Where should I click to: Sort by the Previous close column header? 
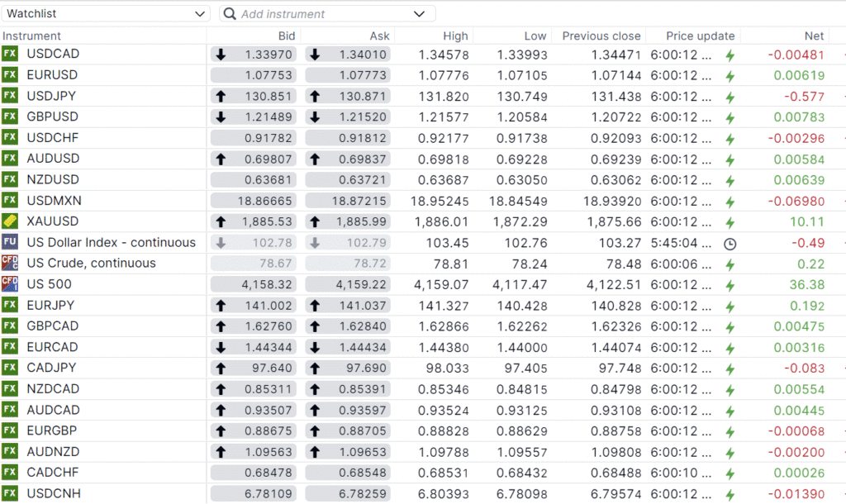pyautogui.click(x=601, y=36)
